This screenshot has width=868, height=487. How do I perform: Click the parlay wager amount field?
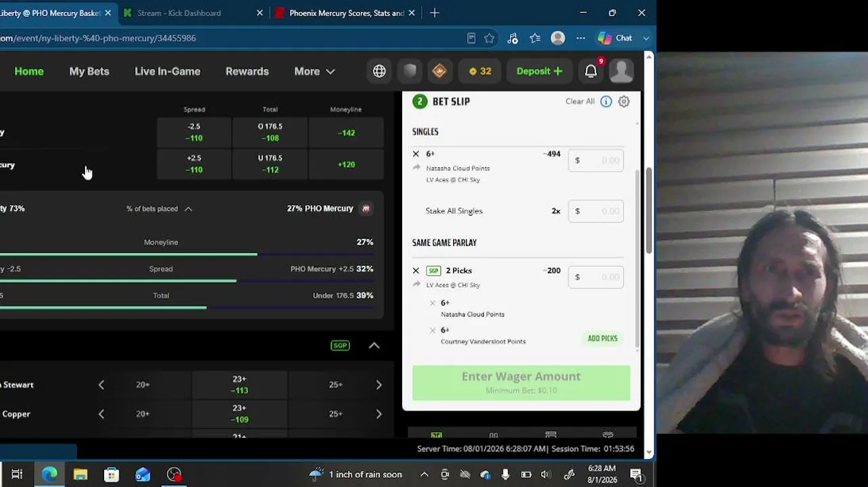point(596,277)
